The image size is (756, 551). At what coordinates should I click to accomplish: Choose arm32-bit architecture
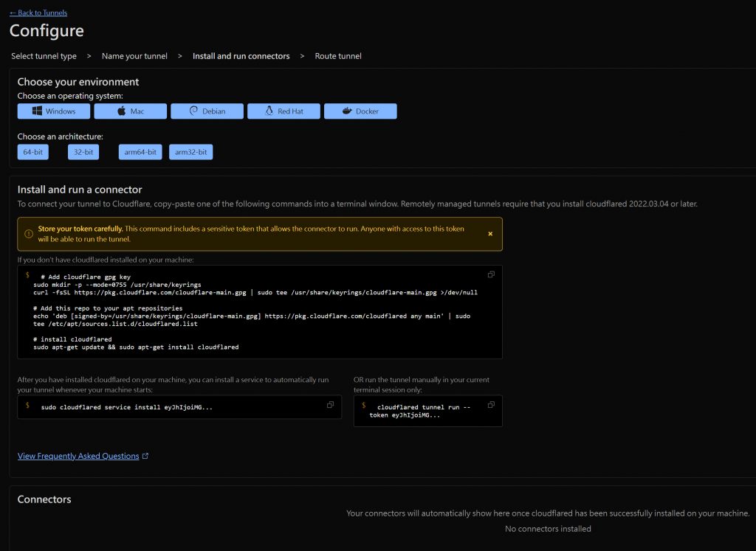pyautogui.click(x=191, y=152)
